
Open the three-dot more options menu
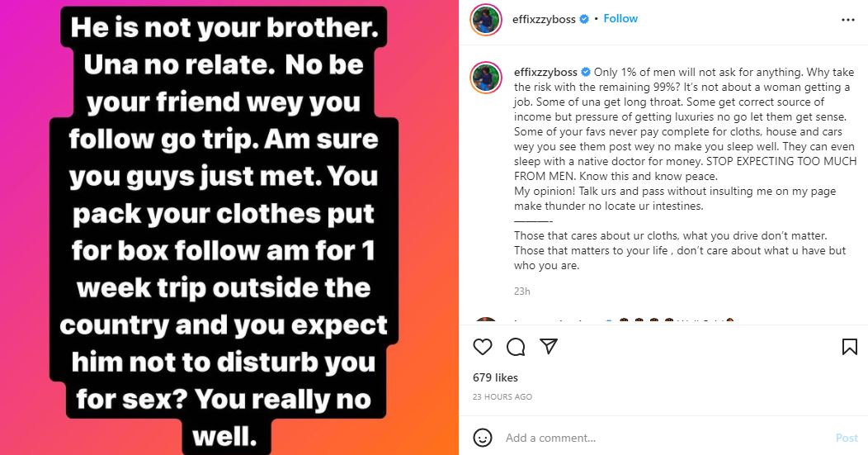(x=848, y=19)
